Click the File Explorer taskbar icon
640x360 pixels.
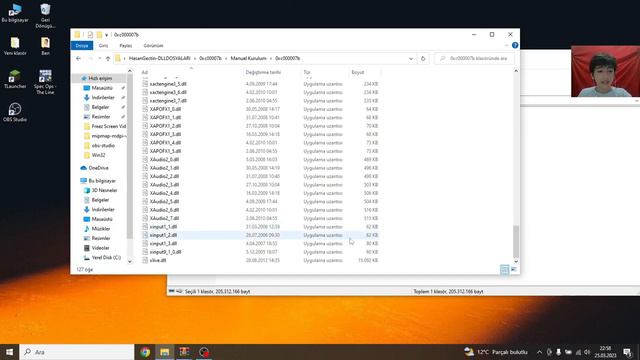164,352
